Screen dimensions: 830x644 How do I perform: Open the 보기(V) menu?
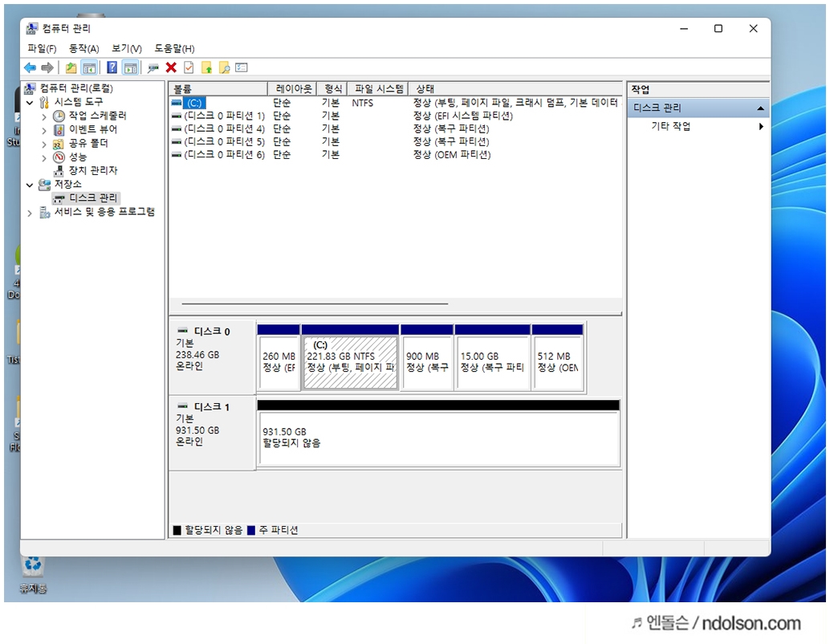pos(127,49)
